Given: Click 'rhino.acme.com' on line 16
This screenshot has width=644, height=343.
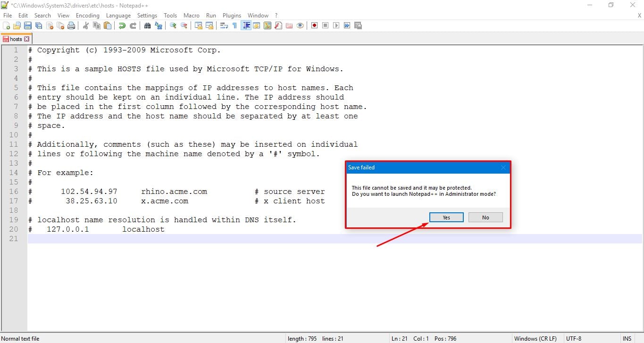Looking at the screenshot, I should 174,192.
